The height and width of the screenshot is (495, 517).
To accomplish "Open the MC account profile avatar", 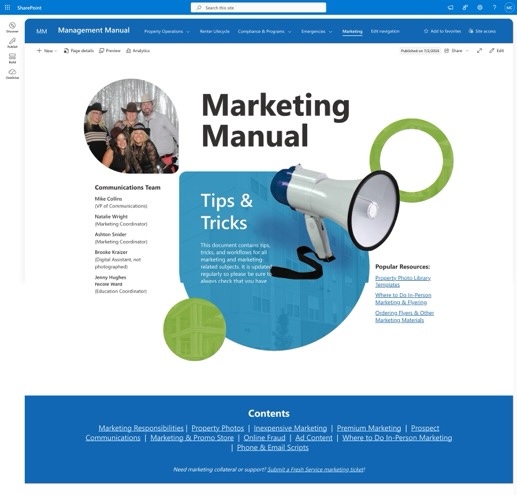I will (x=509, y=7).
